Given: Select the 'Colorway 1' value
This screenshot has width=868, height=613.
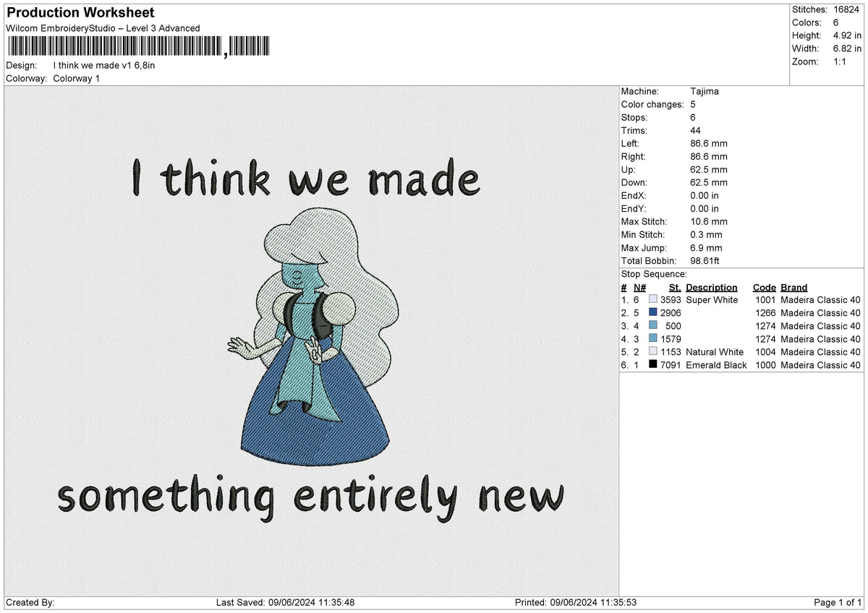Looking at the screenshot, I should [77, 78].
